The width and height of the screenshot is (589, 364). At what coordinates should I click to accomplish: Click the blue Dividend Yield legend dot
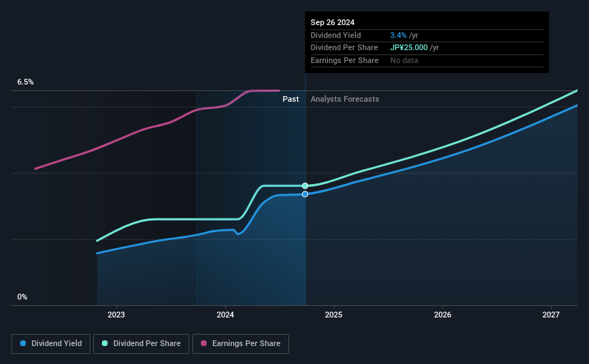pos(23,343)
